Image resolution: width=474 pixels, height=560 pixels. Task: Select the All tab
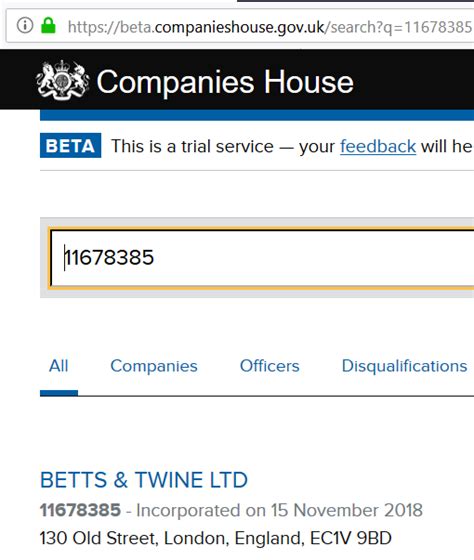[59, 366]
